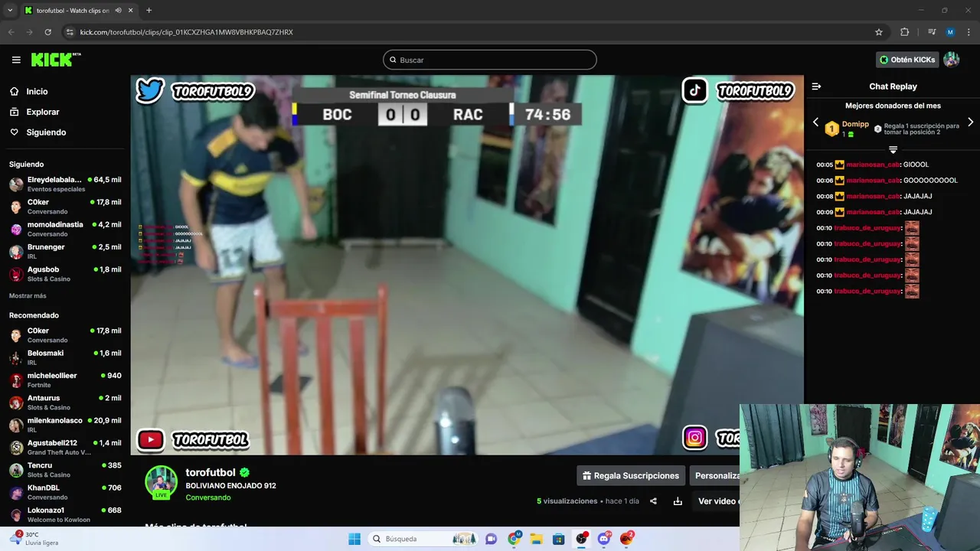Open Tencru recommended channel
The height and width of the screenshot is (551, 980).
click(65, 470)
